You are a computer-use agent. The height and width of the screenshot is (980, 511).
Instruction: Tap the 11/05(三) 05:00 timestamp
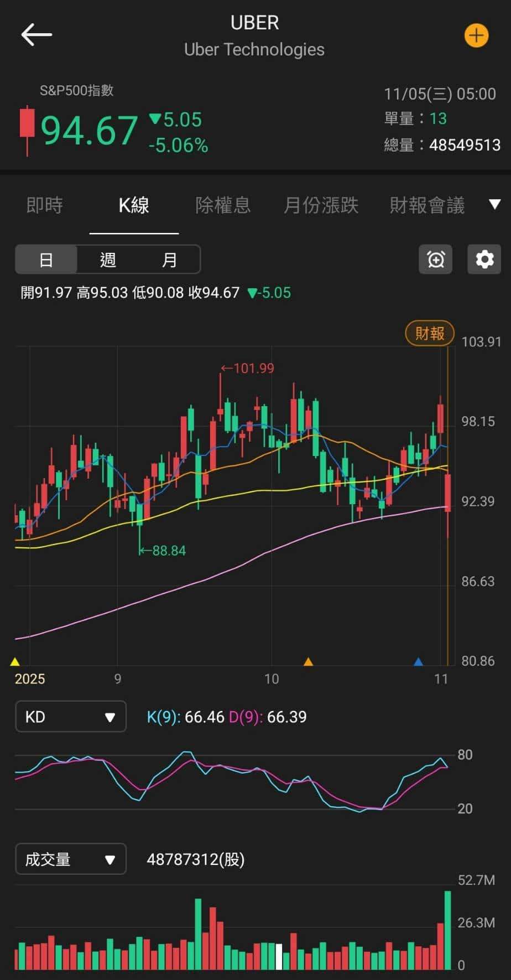(440, 94)
